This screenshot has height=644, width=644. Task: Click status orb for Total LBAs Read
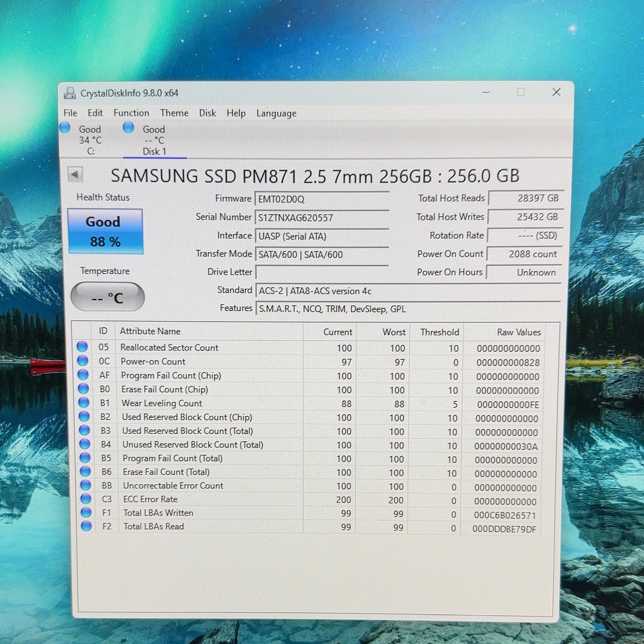(x=86, y=526)
